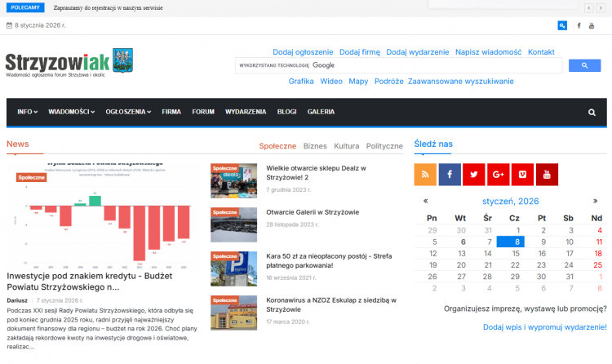Open the FORUM menu item
The height and width of the screenshot is (364, 612).
[x=203, y=112]
